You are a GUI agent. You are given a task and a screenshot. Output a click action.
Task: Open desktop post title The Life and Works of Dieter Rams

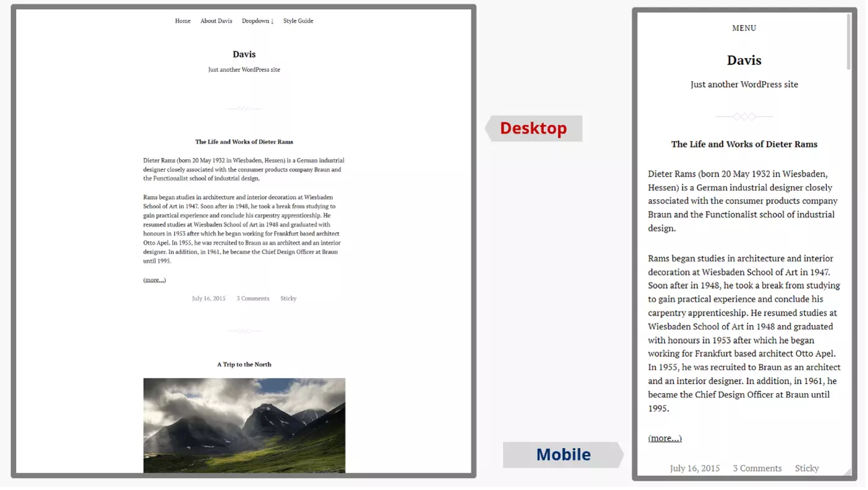point(244,142)
